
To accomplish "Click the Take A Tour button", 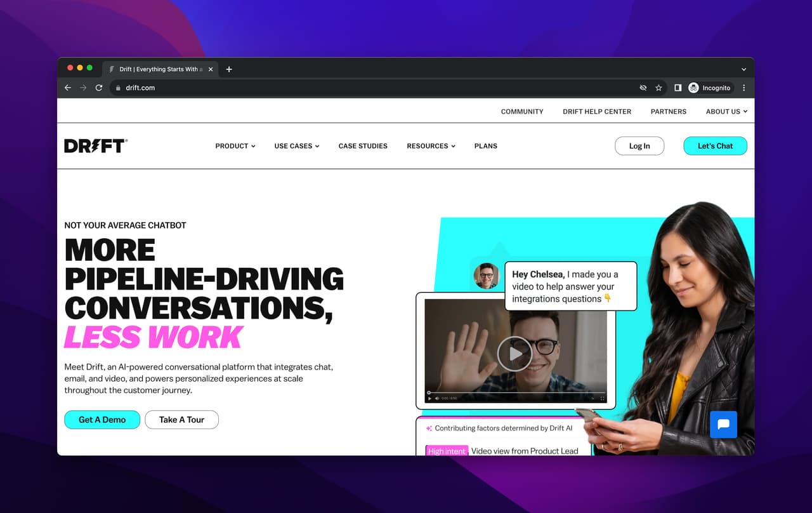I will [181, 420].
